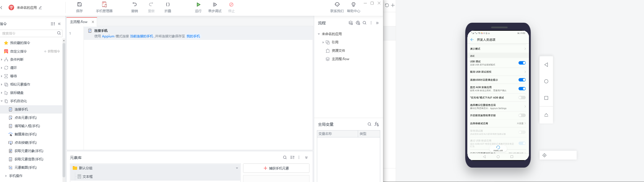644x182 pixels.
Task: Click the pencil icon to rename 未命名的应用
Action: coord(40,8)
